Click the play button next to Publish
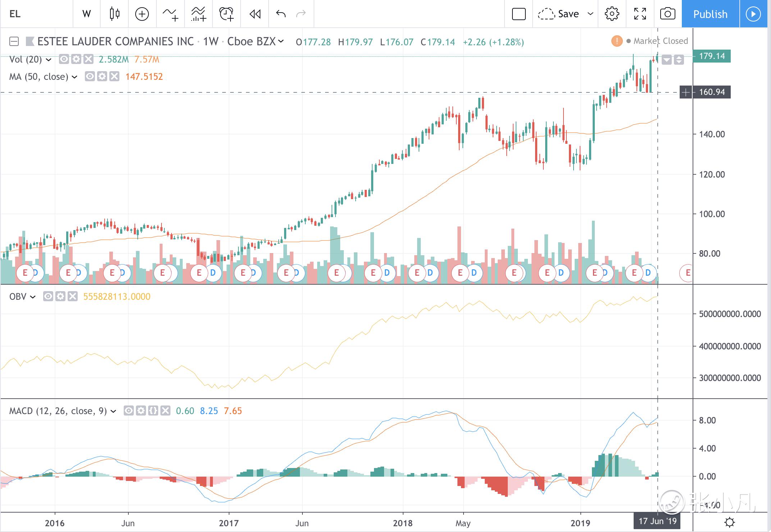771x532 pixels. coord(753,14)
